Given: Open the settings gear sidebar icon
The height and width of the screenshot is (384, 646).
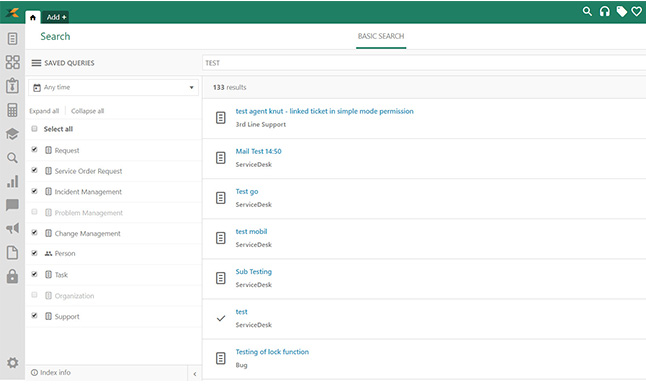Looking at the screenshot, I should point(12,363).
